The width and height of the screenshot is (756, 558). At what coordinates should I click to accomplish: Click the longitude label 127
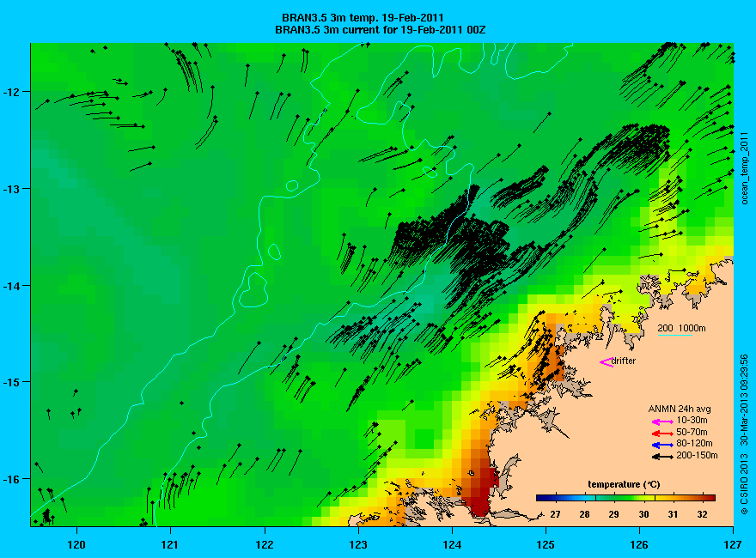pyautogui.click(x=733, y=545)
